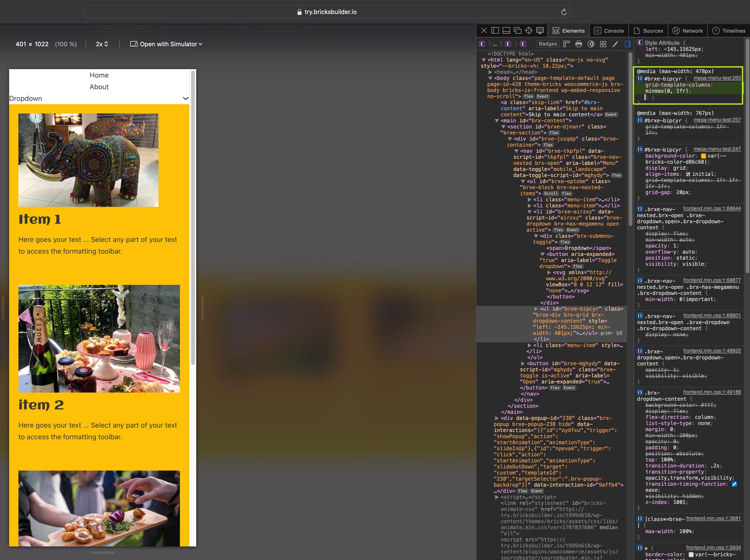The height and width of the screenshot is (560, 750).
Task: Click the background-color orange swatch
Action: tap(703, 156)
